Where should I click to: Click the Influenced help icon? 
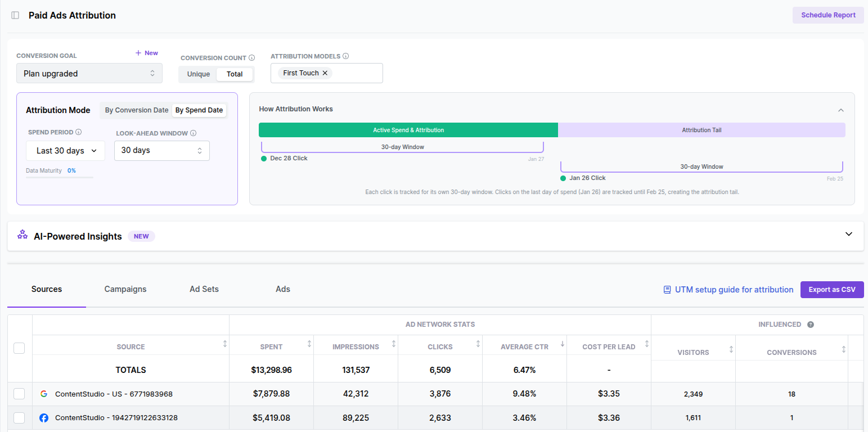point(811,325)
